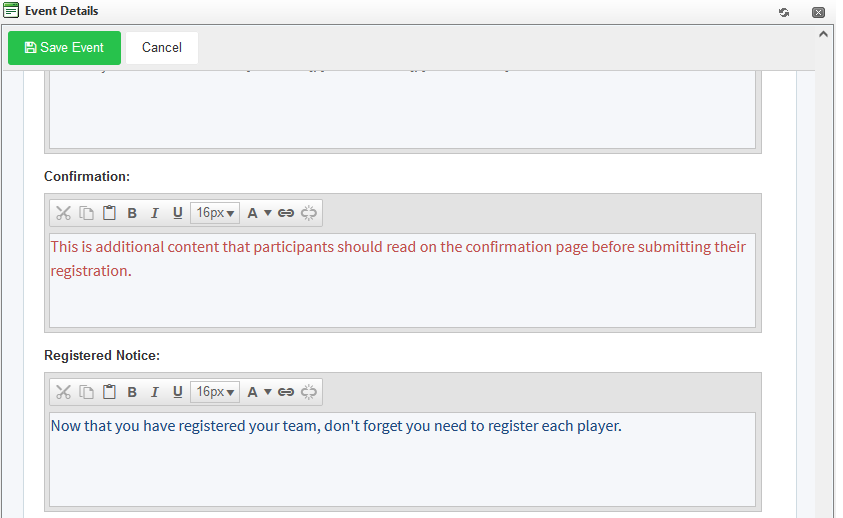Click the Registered Notice field label

(x=102, y=356)
